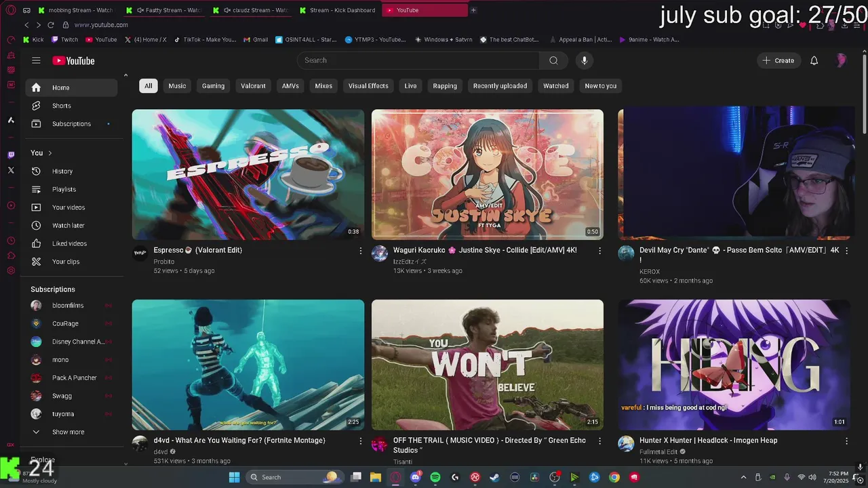Open YouTube notifications bell
Image resolution: width=868 pixels, height=488 pixels.
pyautogui.click(x=814, y=60)
